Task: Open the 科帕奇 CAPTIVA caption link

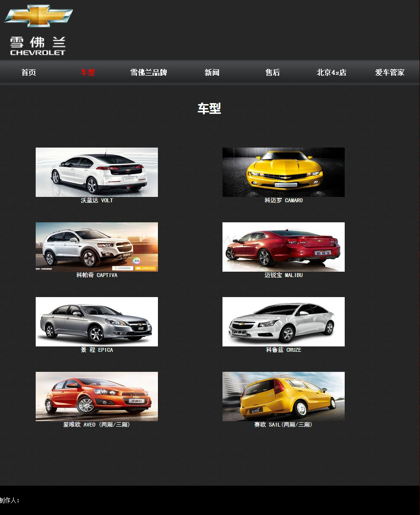Action: [x=97, y=275]
